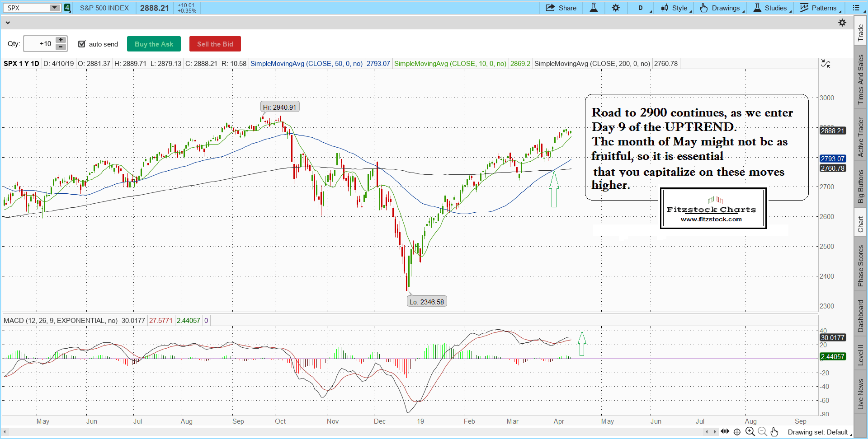Click the expand-compress time axis icon

click(725, 432)
